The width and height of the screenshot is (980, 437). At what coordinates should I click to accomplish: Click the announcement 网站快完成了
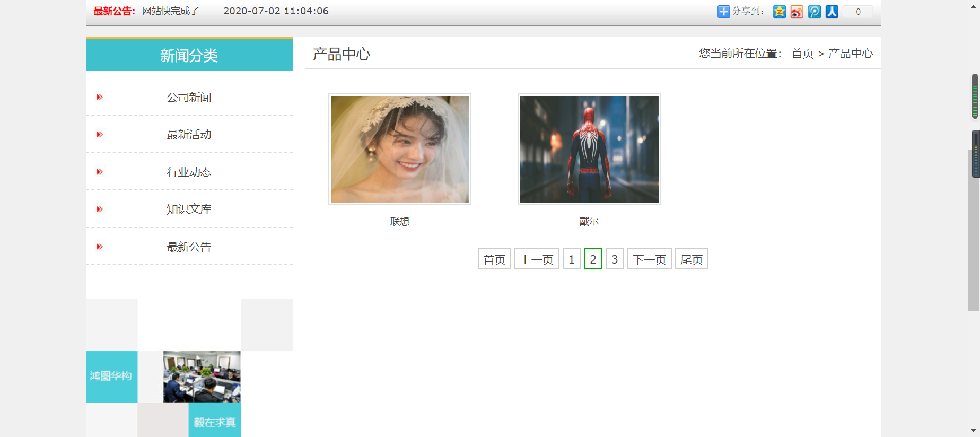click(x=171, y=11)
